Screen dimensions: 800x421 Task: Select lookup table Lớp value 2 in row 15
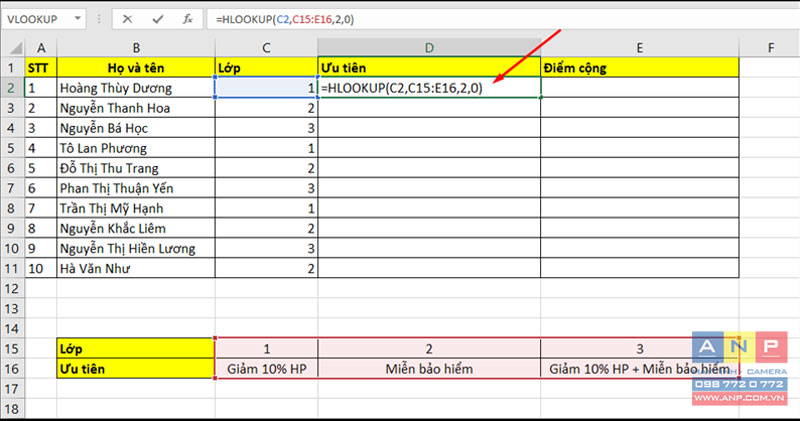tap(429, 349)
